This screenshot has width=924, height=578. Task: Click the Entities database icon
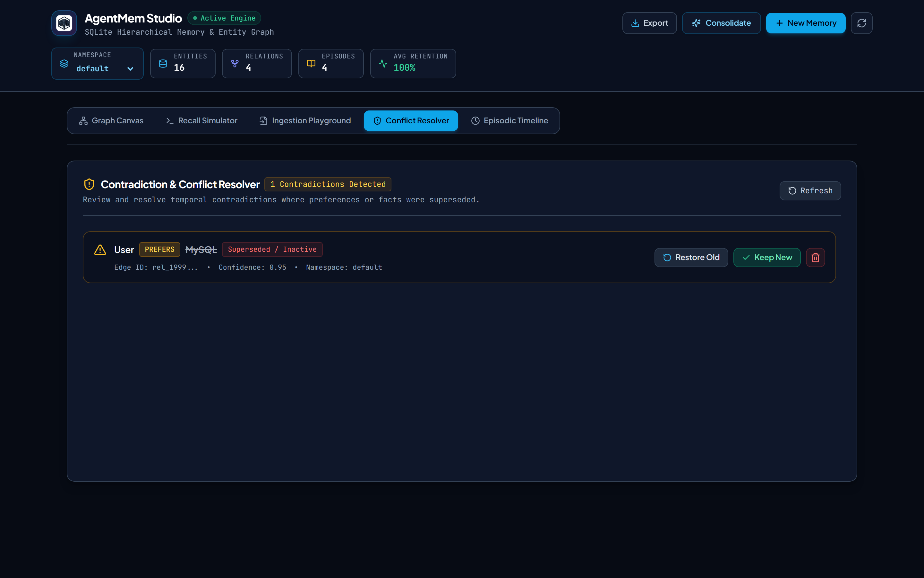[x=163, y=64]
